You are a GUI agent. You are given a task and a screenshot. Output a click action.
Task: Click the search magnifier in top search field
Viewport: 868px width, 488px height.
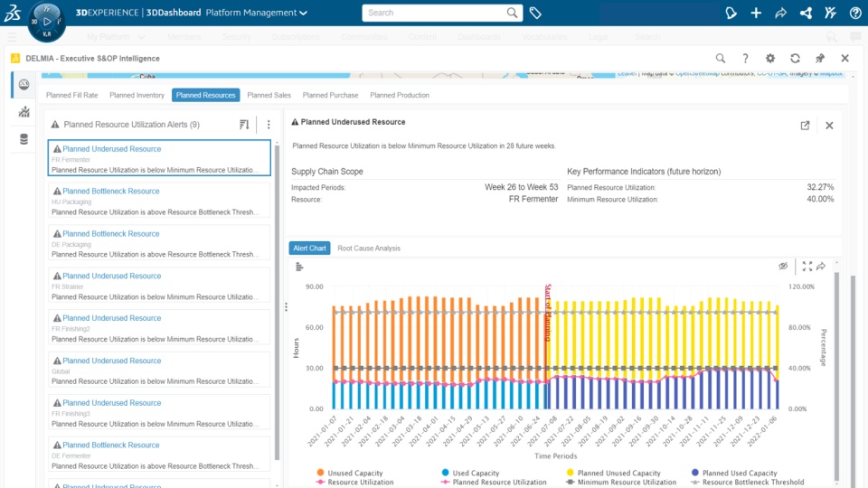point(513,13)
